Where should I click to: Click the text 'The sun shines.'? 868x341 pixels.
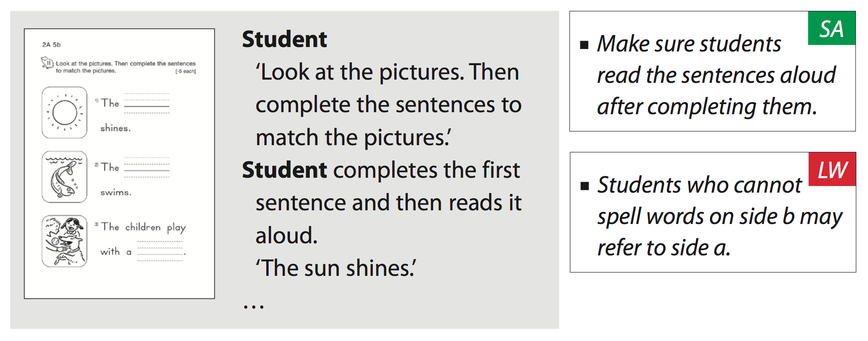point(336,268)
